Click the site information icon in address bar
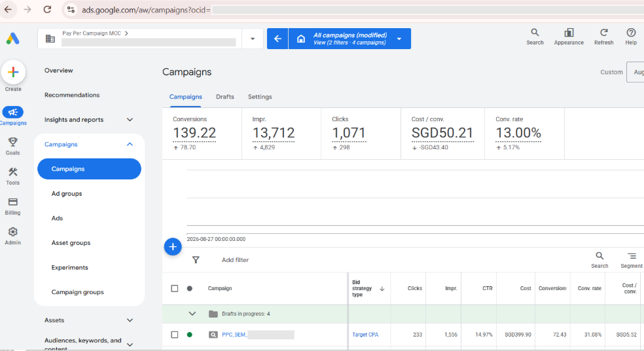Screen dimensions: 644x351 [x=71, y=9]
